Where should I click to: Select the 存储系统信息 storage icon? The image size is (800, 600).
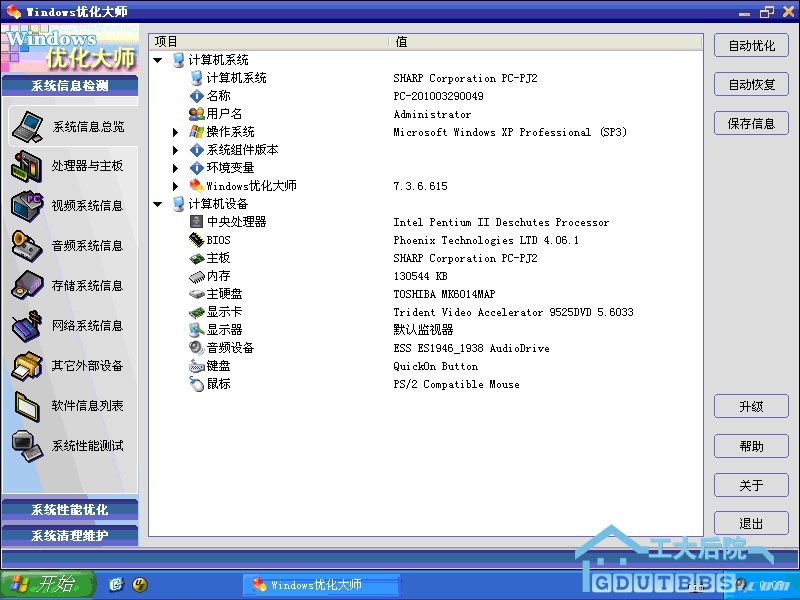pyautogui.click(x=28, y=286)
